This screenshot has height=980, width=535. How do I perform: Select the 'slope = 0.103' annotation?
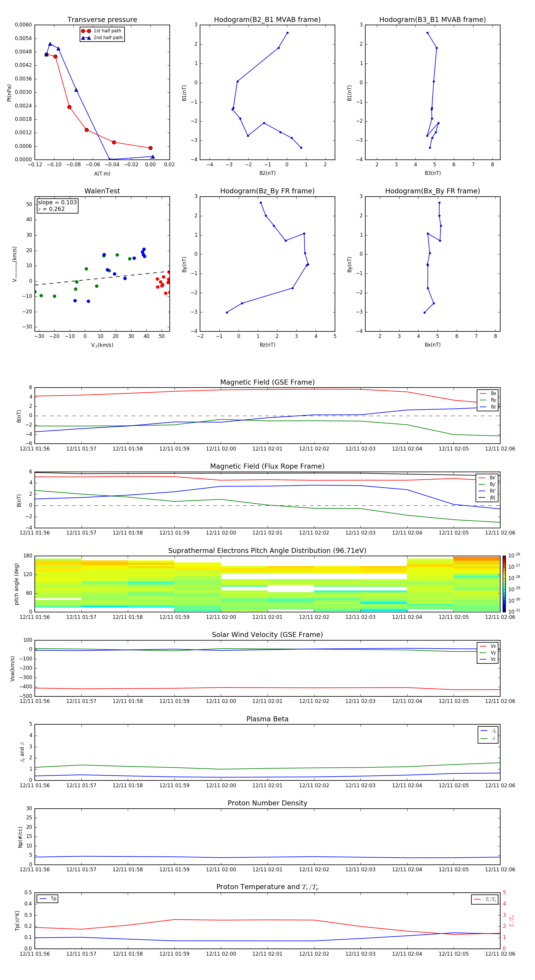57,203
